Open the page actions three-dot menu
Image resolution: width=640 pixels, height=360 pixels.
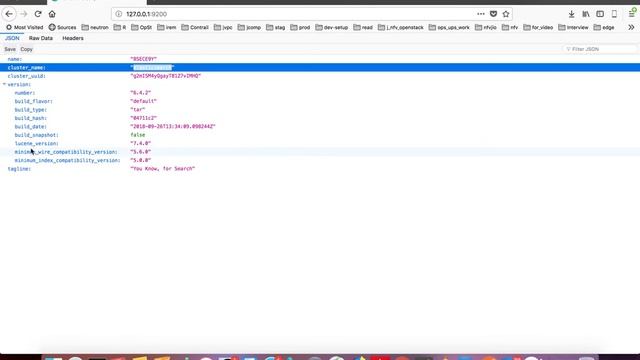pos(481,14)
